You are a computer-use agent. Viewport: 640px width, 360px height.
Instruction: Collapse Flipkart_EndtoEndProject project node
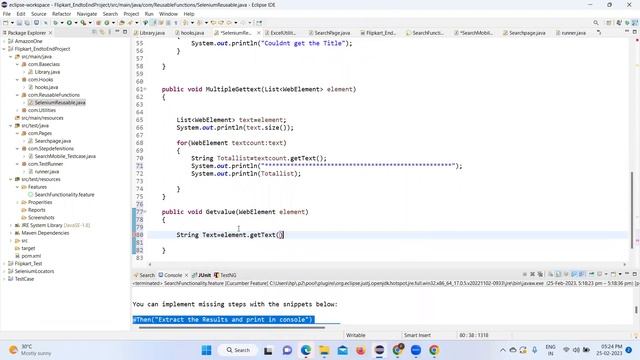pyautogui.click(x=4, y=49)
